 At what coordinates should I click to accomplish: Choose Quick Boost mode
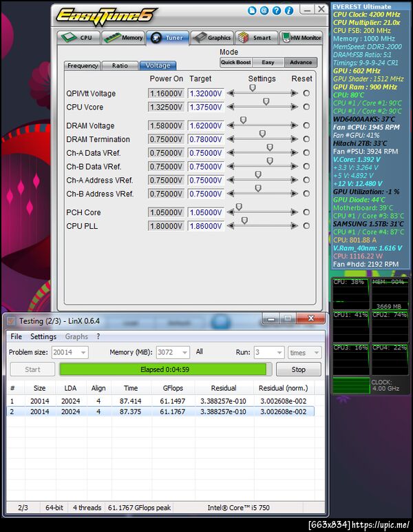(236, 63)
